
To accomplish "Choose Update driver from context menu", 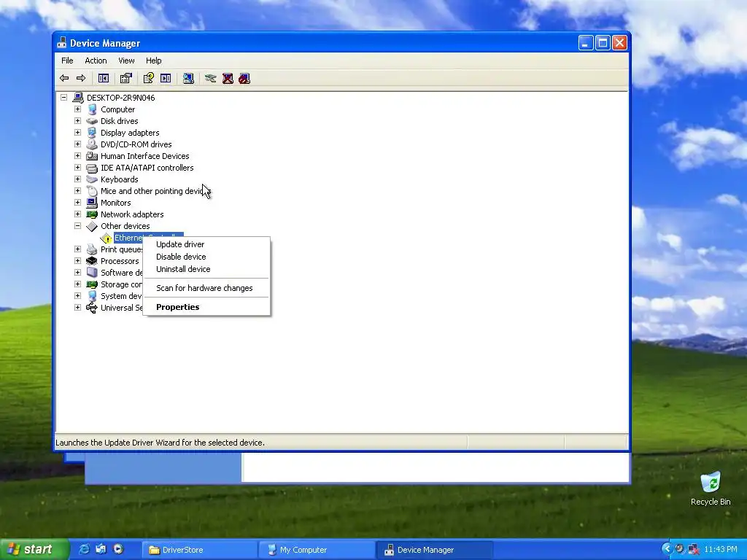I will coord(206,244).
